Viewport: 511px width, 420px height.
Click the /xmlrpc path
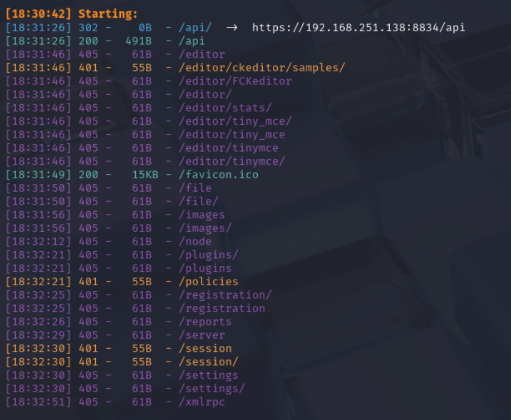(x=202, y=402)
